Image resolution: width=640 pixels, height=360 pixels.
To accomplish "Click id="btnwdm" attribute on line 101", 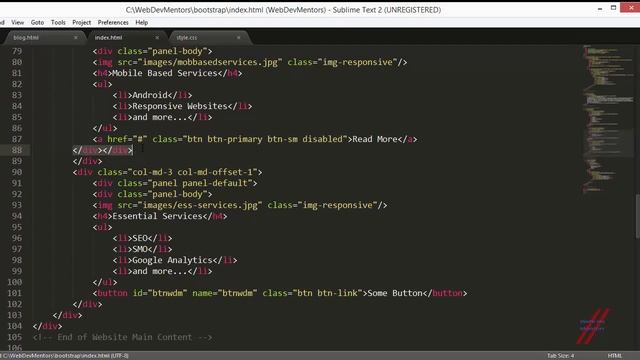I will coord(160,293).
